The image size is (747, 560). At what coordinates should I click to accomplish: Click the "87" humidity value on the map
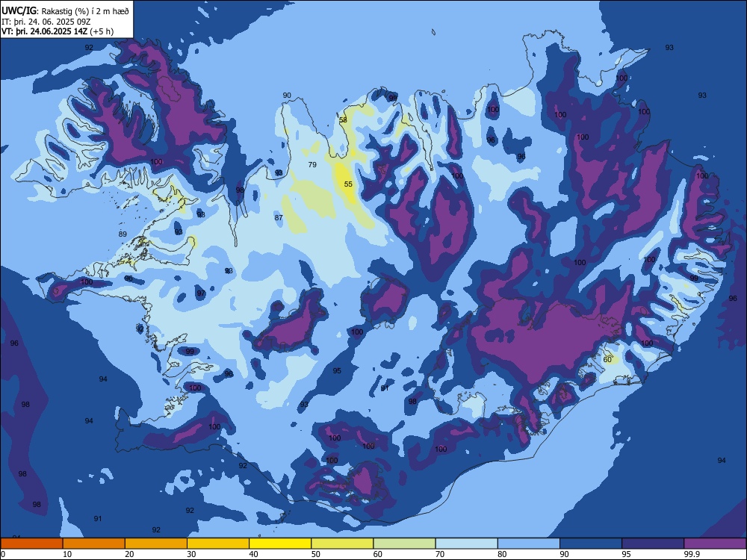[279, 217]
